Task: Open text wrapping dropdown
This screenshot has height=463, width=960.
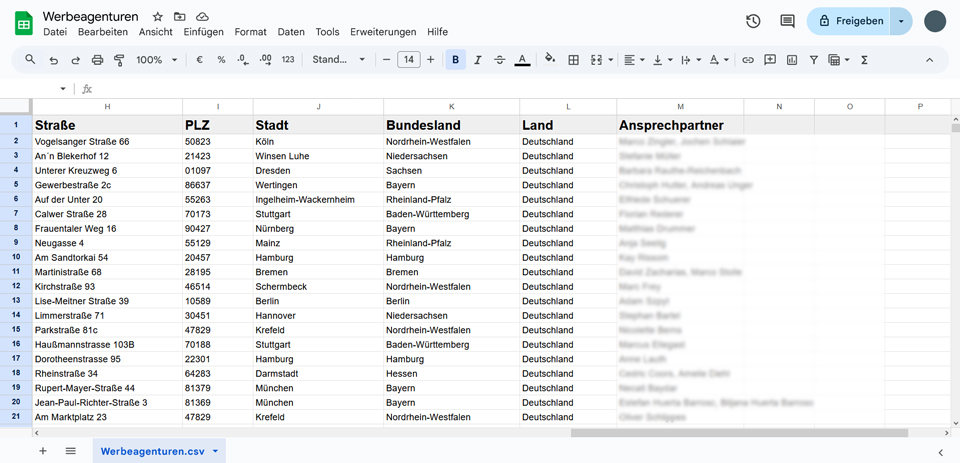Action: (691, 60)
